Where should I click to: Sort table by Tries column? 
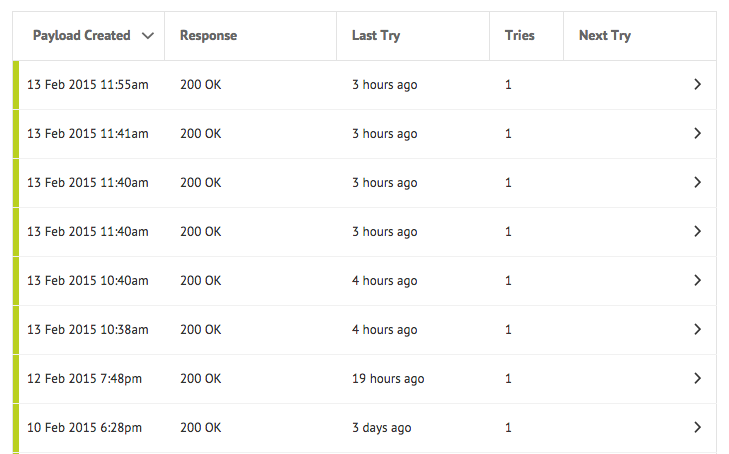pos(519,35)
